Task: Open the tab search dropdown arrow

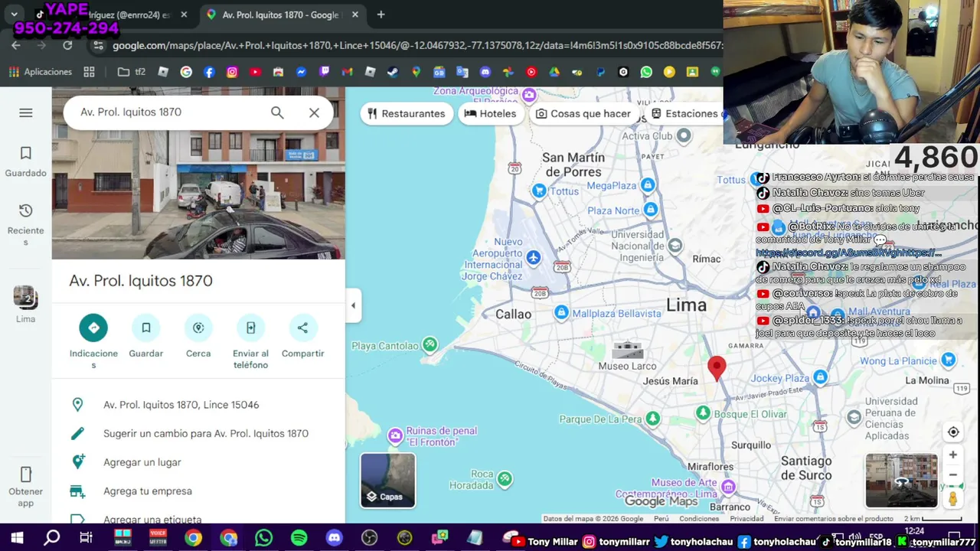Action: 14,15
